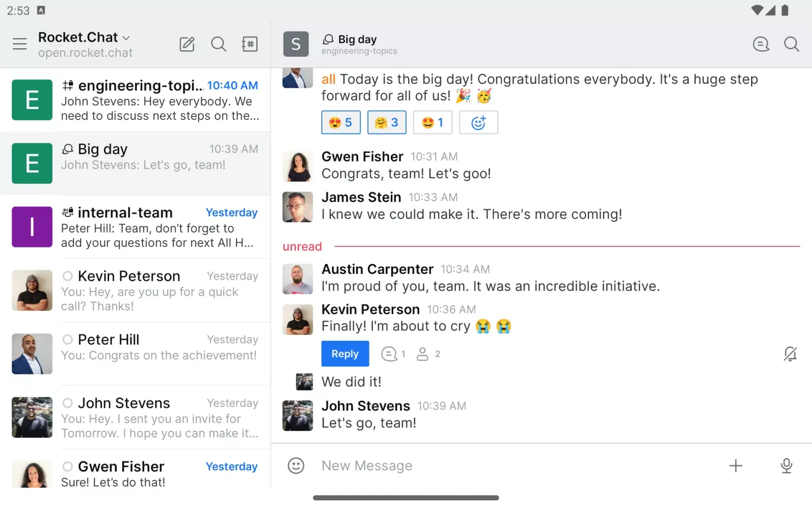
Task: Toggle the heart-eyes reaction with 5
Action: click(341, 122)
